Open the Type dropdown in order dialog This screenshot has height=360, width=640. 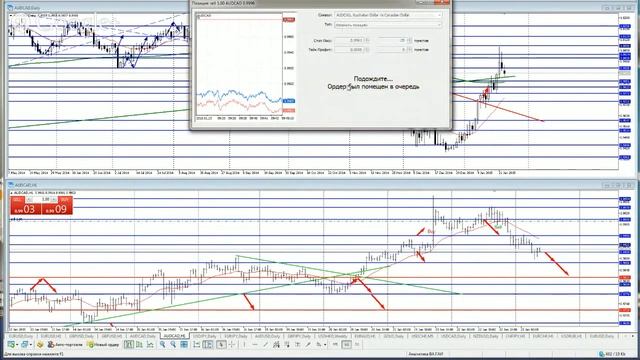[x=388, y=25]
